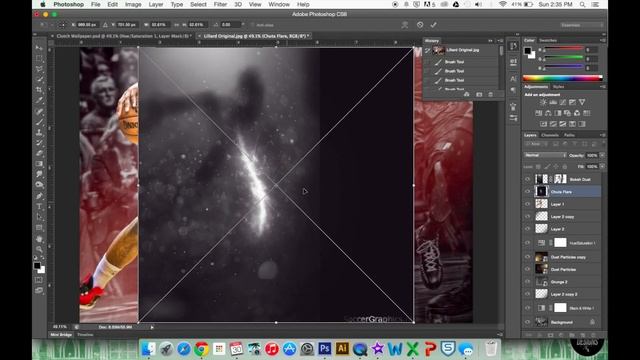Add a Photo Filter adjustment
Viewport: 640px width, 360px height.
pyautogui.click(x=567, y=113)
